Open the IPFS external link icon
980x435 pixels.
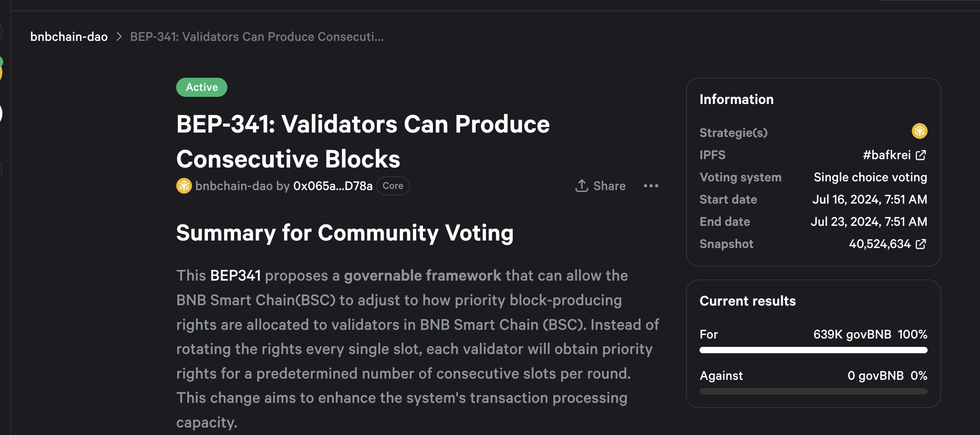click(x=921, y=155)
